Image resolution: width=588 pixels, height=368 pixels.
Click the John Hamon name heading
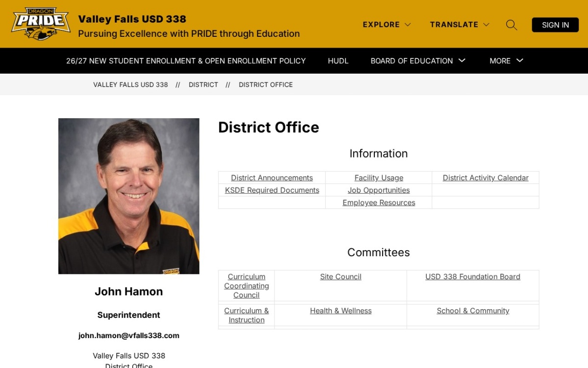pos(129,291)
